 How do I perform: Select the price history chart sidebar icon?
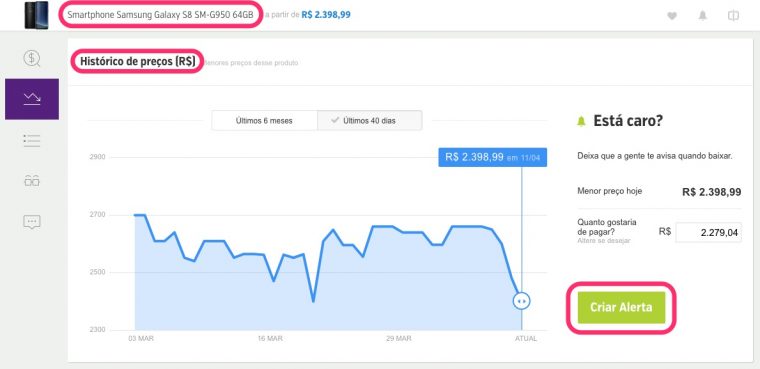[32, 99]
